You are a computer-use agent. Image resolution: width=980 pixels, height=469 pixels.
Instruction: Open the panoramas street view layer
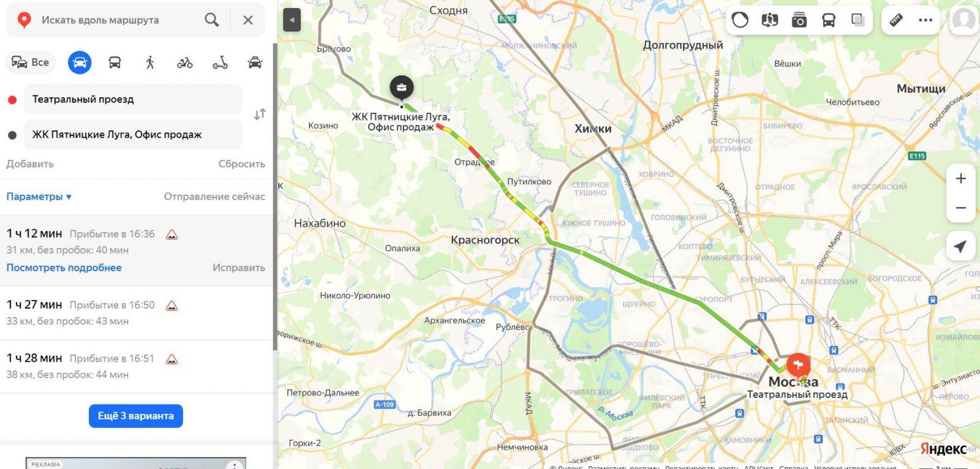pos(769,20)
